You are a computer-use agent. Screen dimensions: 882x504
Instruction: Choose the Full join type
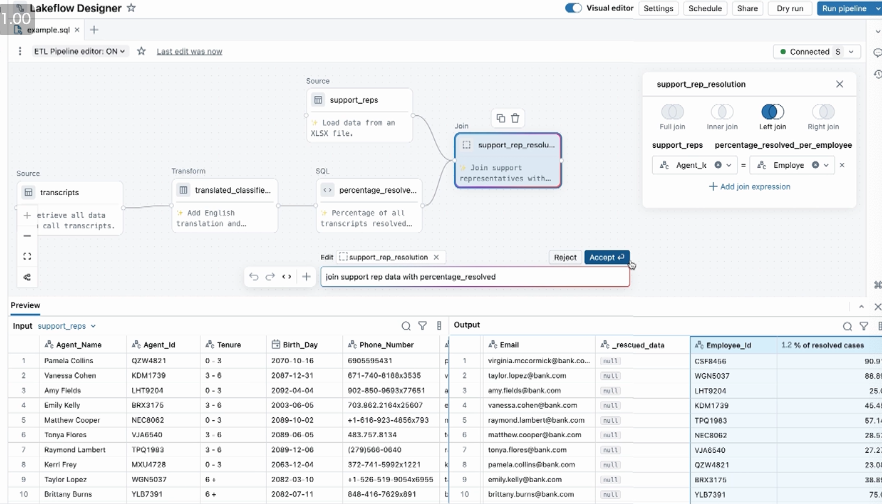[672, 117]
